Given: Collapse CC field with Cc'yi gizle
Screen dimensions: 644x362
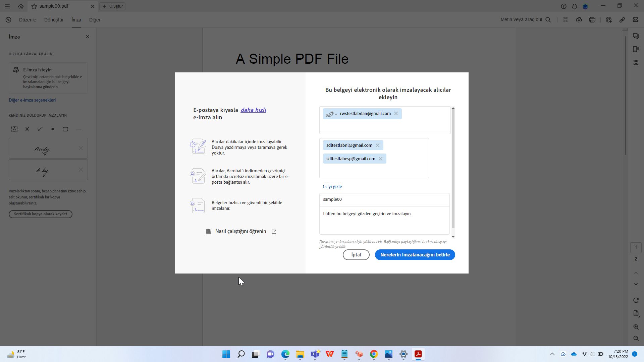Looking at the screenshot, I should (332, 187).
